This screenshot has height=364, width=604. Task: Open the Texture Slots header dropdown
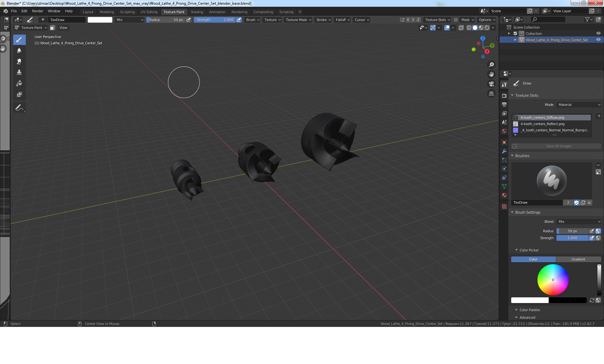437,20
